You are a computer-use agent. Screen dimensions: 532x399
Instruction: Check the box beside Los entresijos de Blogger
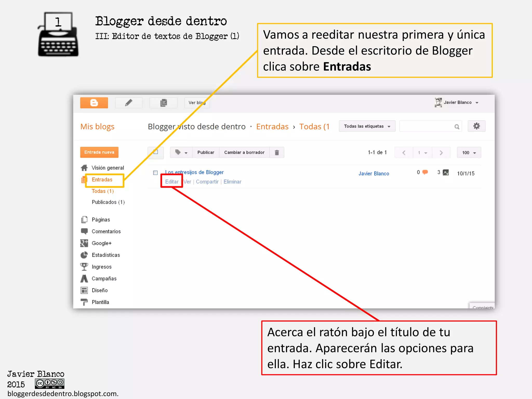click(x=155, y=173)
